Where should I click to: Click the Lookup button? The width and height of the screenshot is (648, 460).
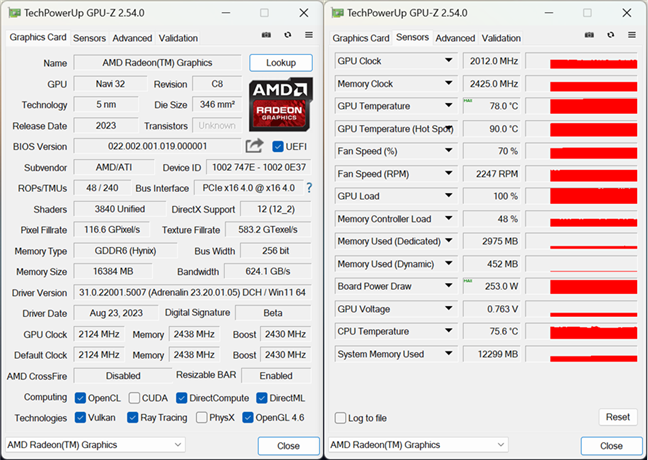tap(281, 63)
